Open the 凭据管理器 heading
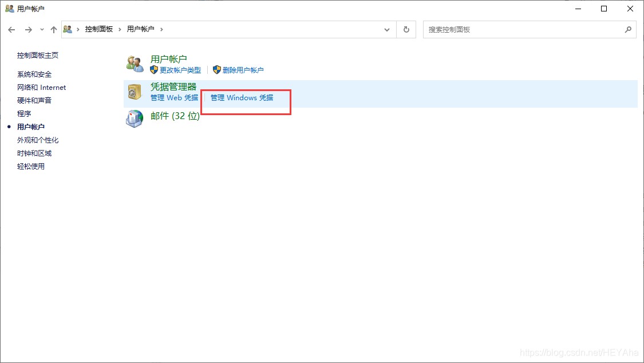Viewport: 644px width, 363px height. tap(173, 86)
